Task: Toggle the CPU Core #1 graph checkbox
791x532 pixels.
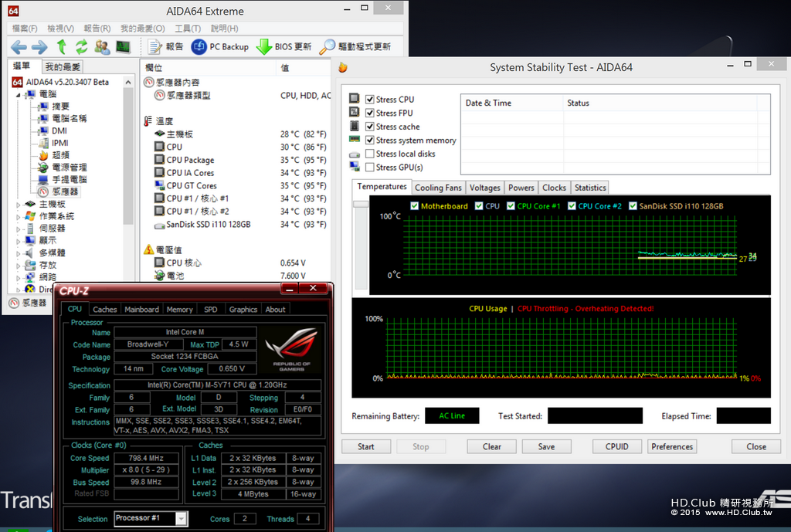Action: click(x=511, y=205)
